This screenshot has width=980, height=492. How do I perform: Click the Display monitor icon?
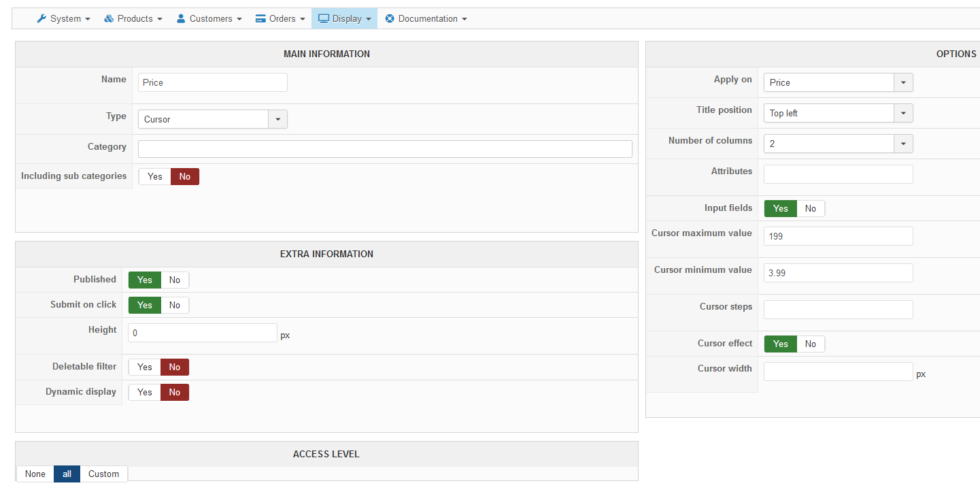click(324, 19)
